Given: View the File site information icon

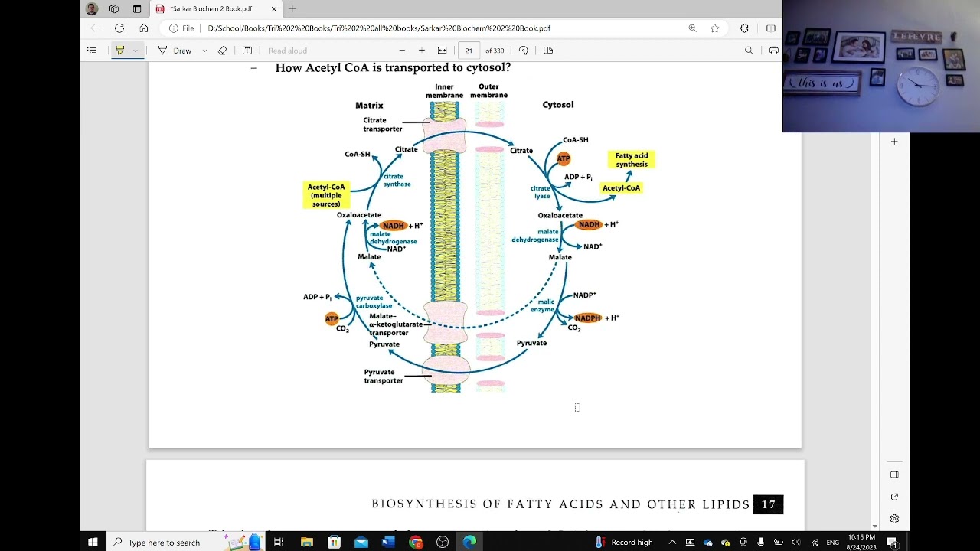Looking at the screenshot, I should click(182, 28).
